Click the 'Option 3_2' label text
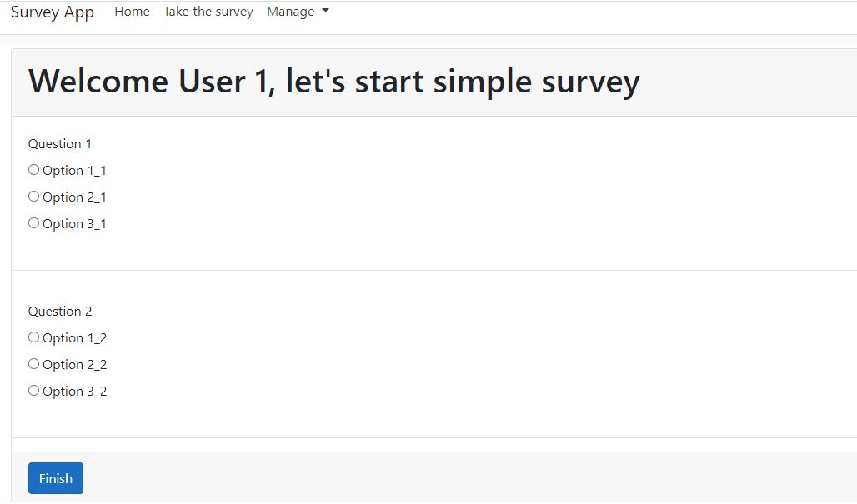 coord(74,392)
